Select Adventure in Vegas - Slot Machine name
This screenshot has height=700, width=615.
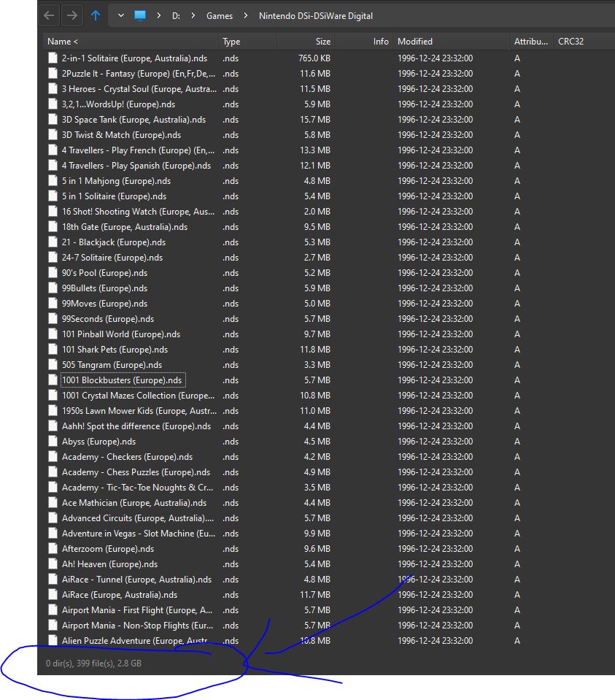(x=139, y=534)
